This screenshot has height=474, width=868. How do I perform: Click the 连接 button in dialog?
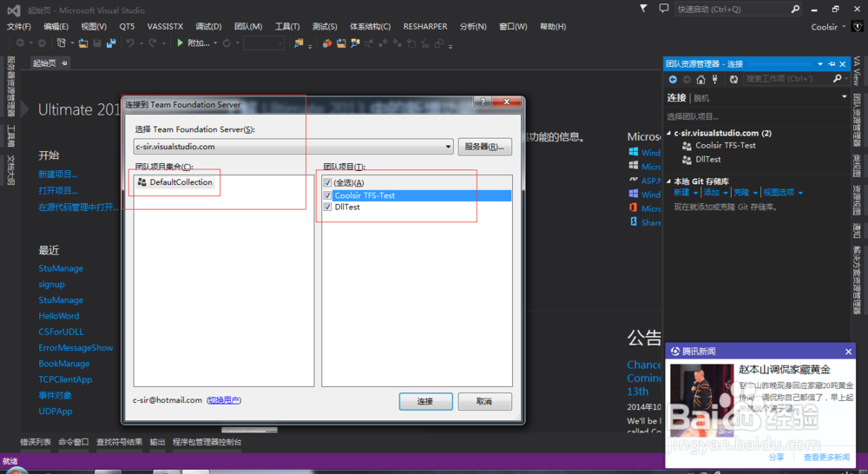click(425, 401)
